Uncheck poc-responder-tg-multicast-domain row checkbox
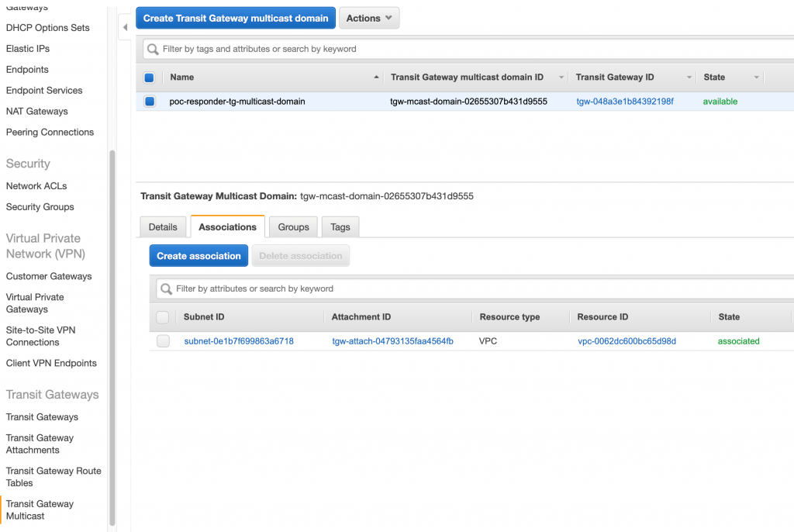This screenshot has width=794, height=532. click(150, 102)
